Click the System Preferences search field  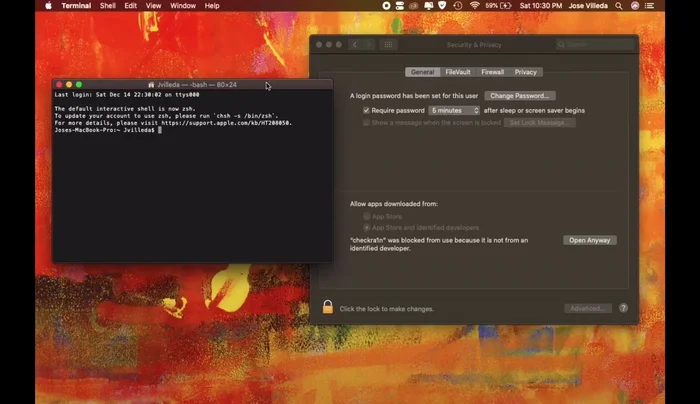[x=594, y=44]
